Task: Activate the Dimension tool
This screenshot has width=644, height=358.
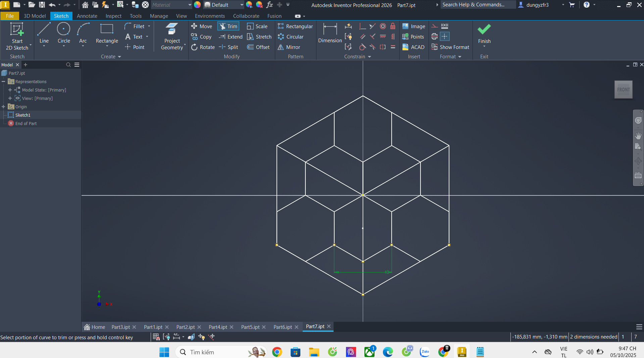Action: 330,34
